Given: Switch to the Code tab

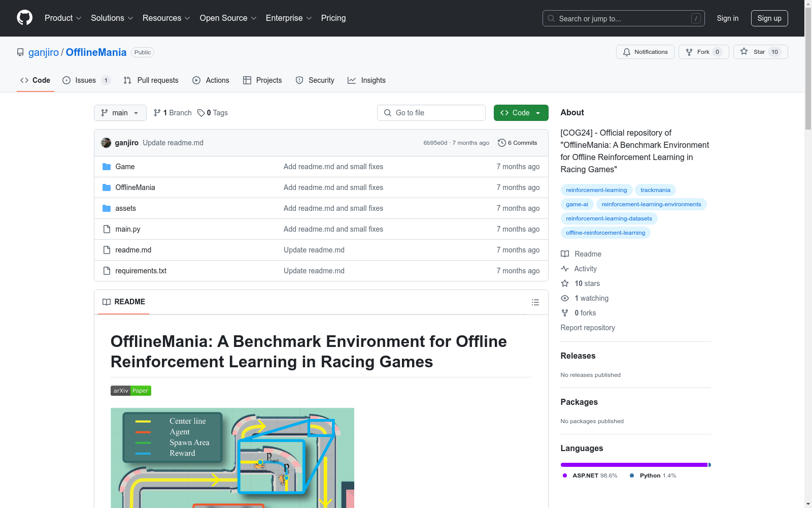Looking at the screenshot, I should tap(36, 80).
